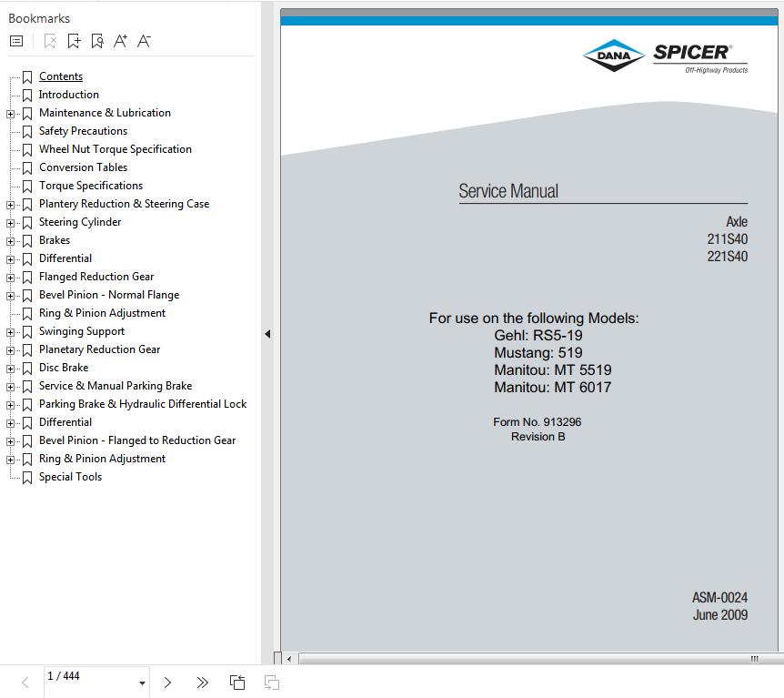
Task: Click the greyed-out next view icon
Action: [272, 683]
